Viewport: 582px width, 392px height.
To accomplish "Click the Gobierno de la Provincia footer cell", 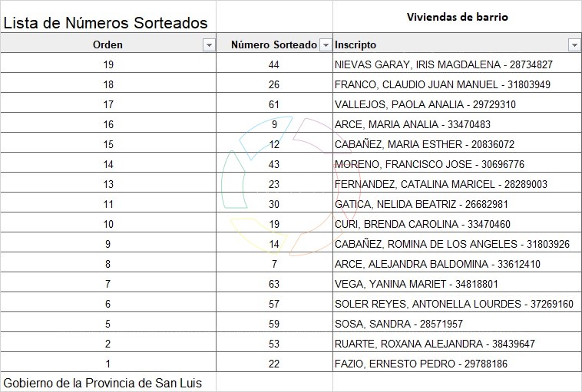I will pyautogui.click(x=103, y=383).
